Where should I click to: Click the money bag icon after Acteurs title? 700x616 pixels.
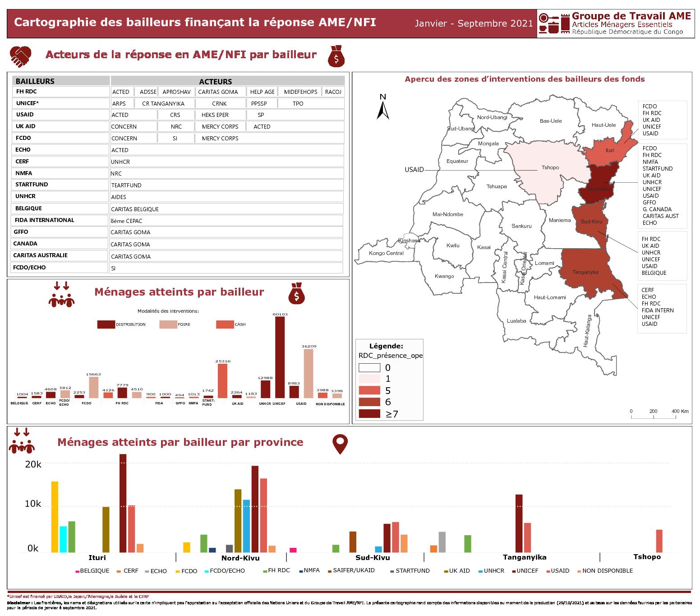tap(336, 56)
